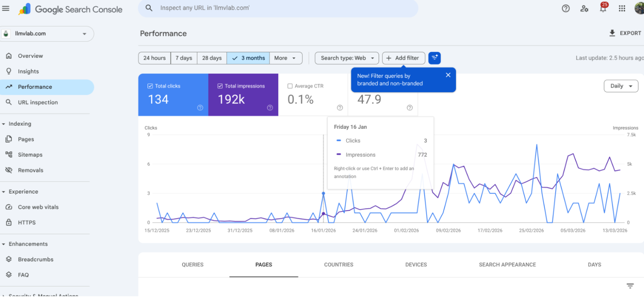Image resolution: width=644 pixels, height=297 pixels.
Task: Click the Core web vitals gauge icon
Action: (9, 207)
